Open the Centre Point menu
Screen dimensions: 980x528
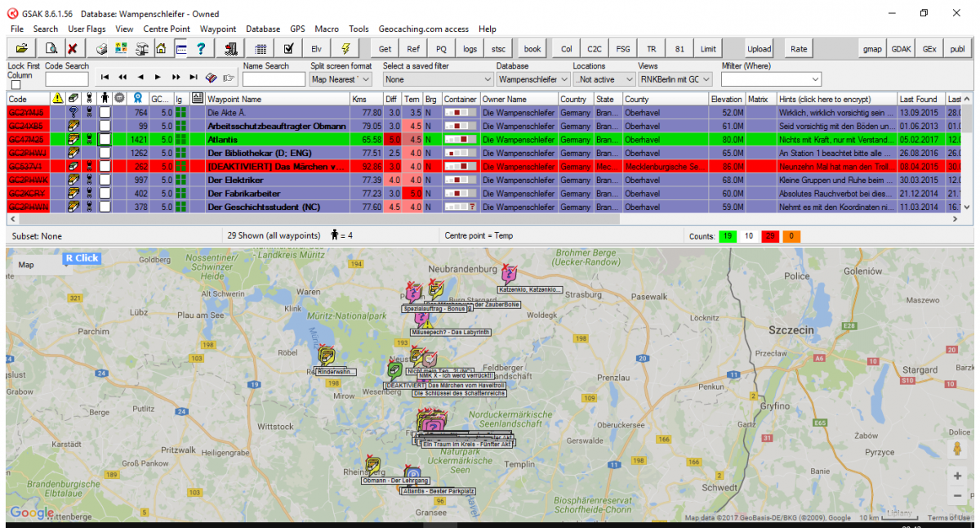coord(167,29)
